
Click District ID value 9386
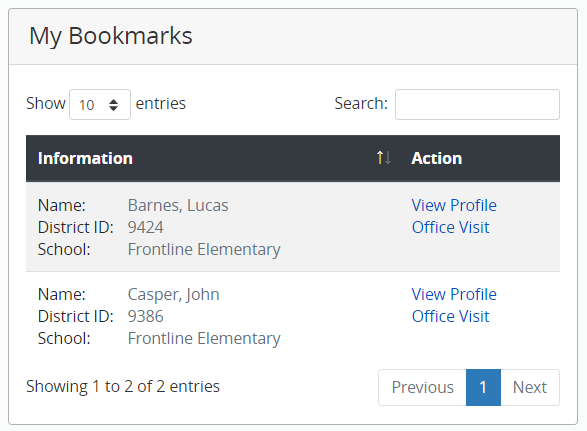coord(146,316)
